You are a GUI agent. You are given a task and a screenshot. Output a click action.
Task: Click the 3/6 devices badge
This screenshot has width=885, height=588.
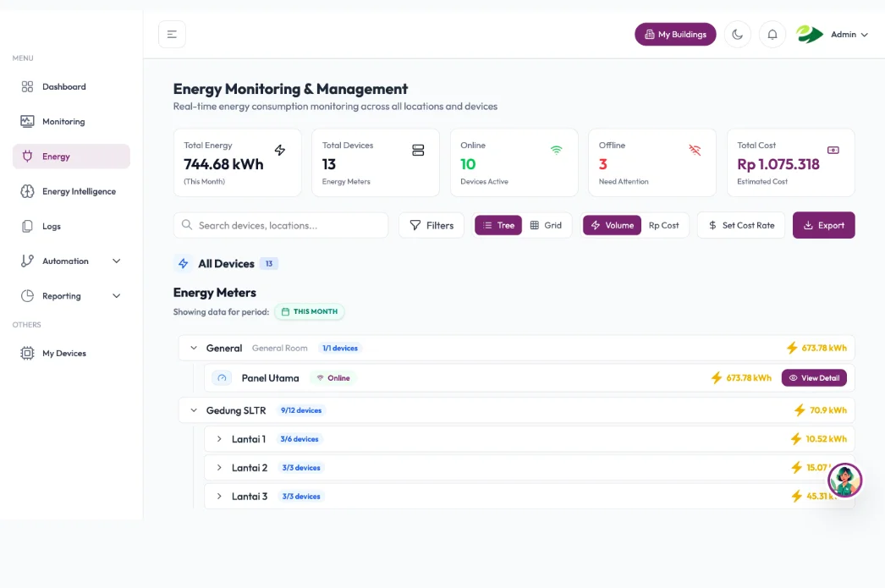[300, 439]
